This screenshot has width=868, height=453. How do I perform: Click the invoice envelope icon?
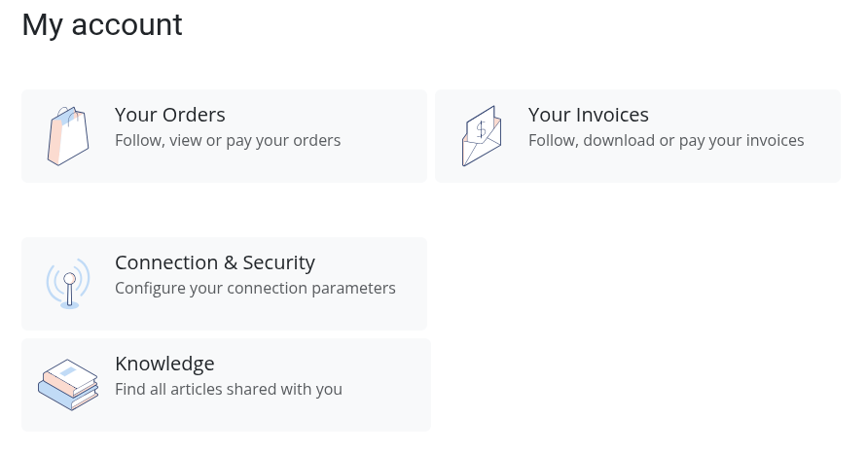482,136
